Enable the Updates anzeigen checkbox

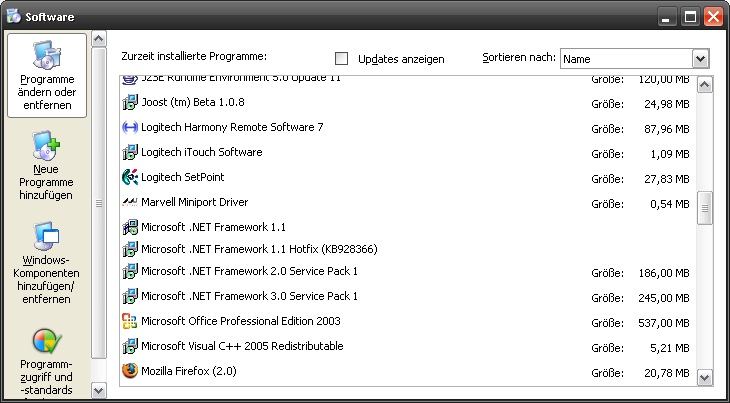(342, 59)
